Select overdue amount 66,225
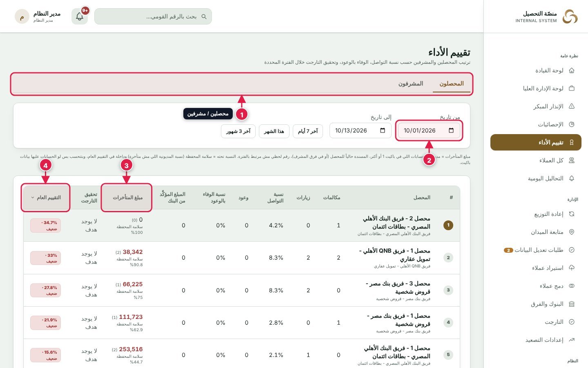 point(133,285)
